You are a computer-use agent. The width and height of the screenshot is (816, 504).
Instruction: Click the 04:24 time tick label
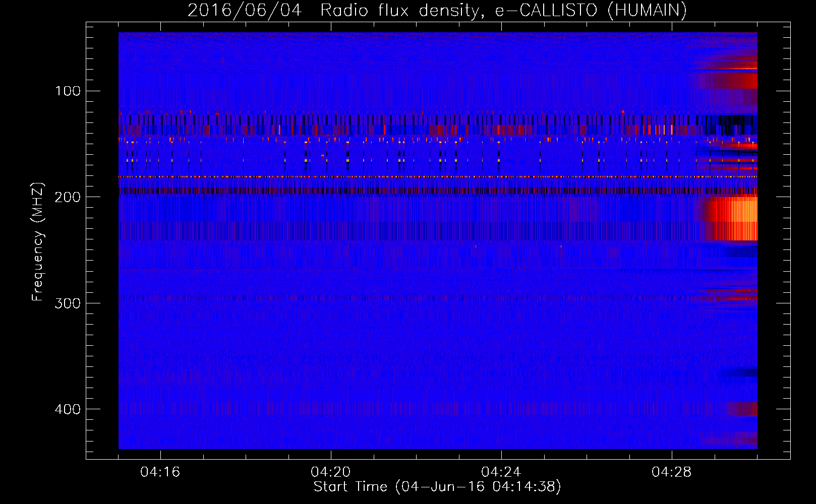tap(501, 472)
